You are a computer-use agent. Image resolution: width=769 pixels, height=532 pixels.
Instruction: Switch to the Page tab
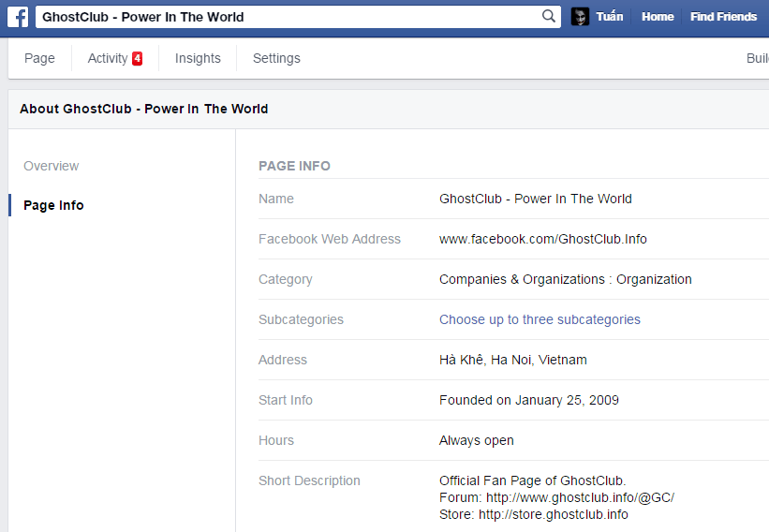39,58
